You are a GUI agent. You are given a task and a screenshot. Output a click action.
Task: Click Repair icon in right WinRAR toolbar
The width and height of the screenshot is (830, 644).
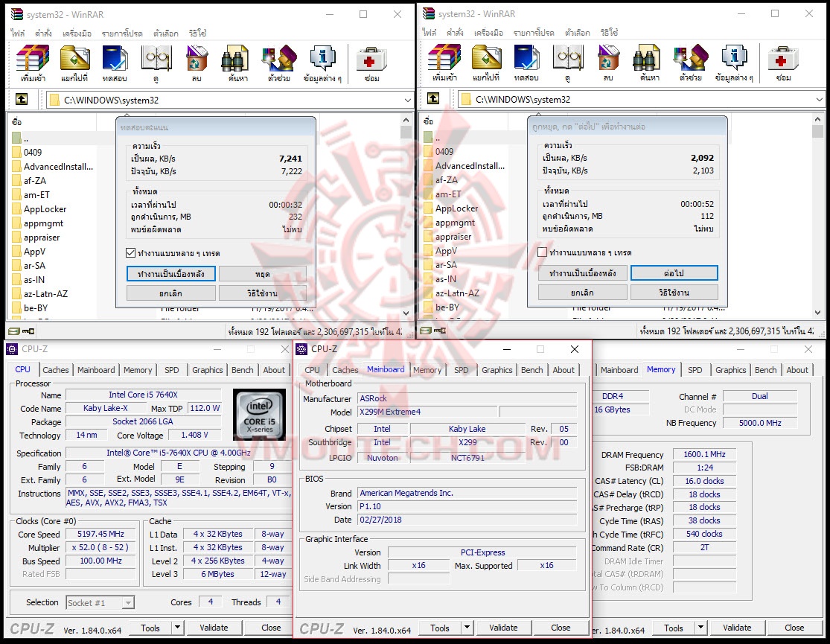(784, 63)
